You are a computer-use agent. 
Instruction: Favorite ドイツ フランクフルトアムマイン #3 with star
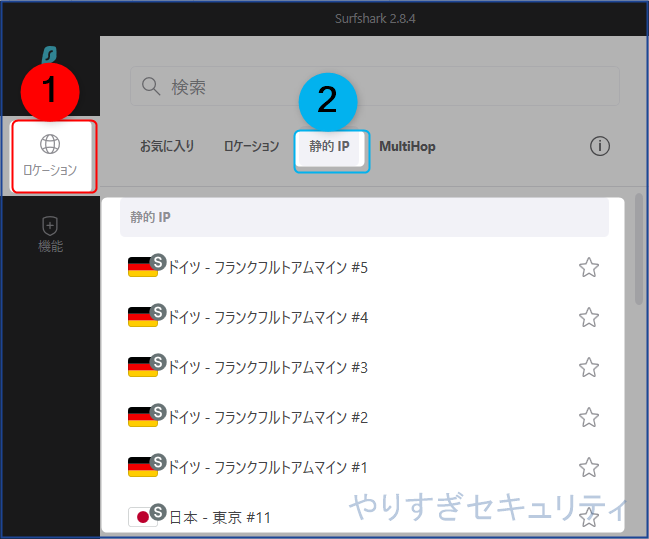pyautogui.click(x=589, y=368)
